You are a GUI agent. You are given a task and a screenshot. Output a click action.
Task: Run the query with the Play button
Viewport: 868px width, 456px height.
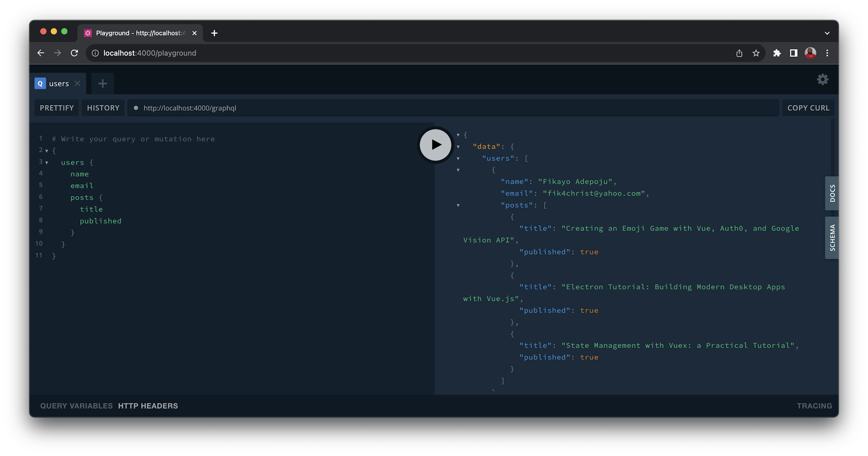(435, 145)
